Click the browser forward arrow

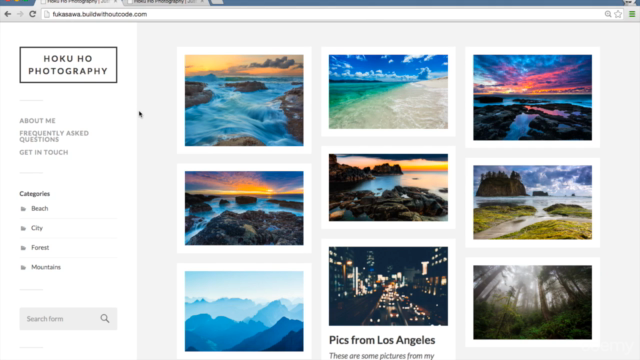click(20, 14)
